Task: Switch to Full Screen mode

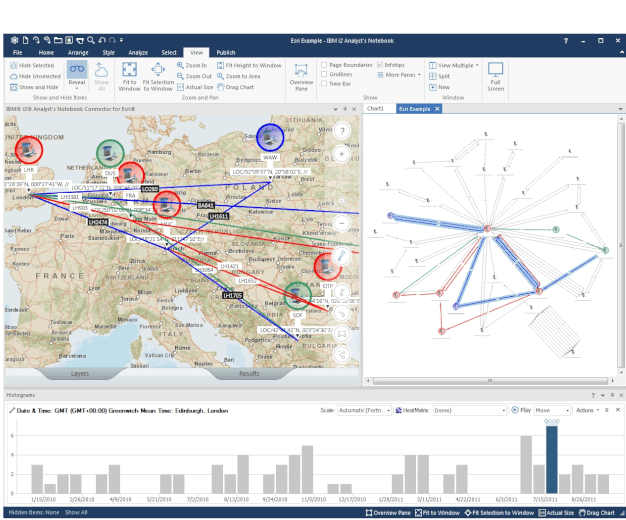Action: 495,77
